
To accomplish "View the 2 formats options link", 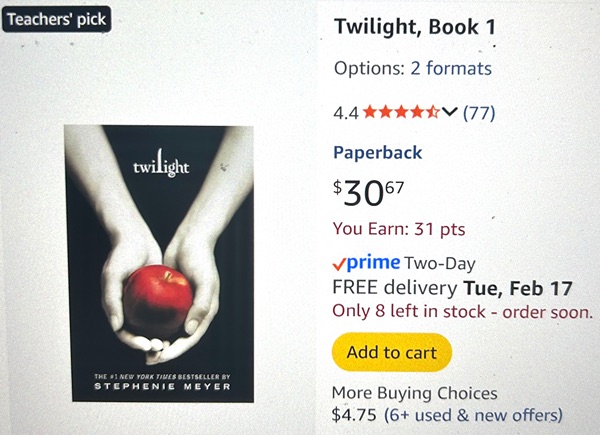I will 451,69.
